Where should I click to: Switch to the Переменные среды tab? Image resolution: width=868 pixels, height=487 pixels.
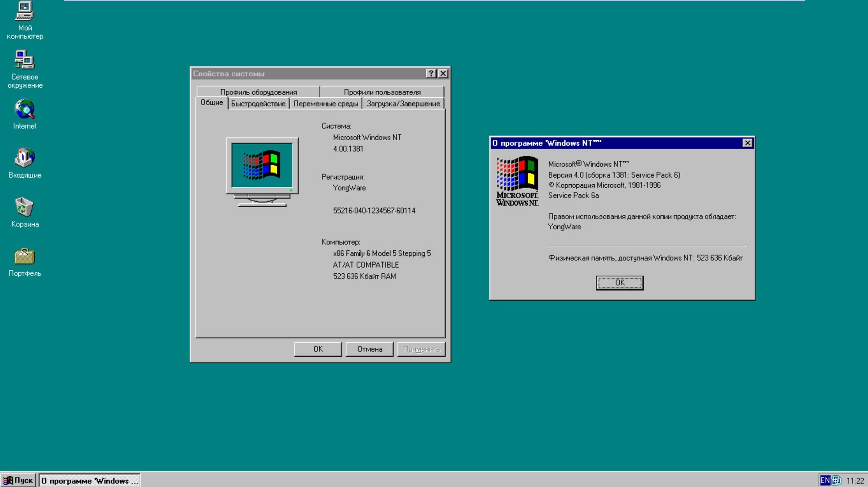pyautogui.click(x=325, y=103)
